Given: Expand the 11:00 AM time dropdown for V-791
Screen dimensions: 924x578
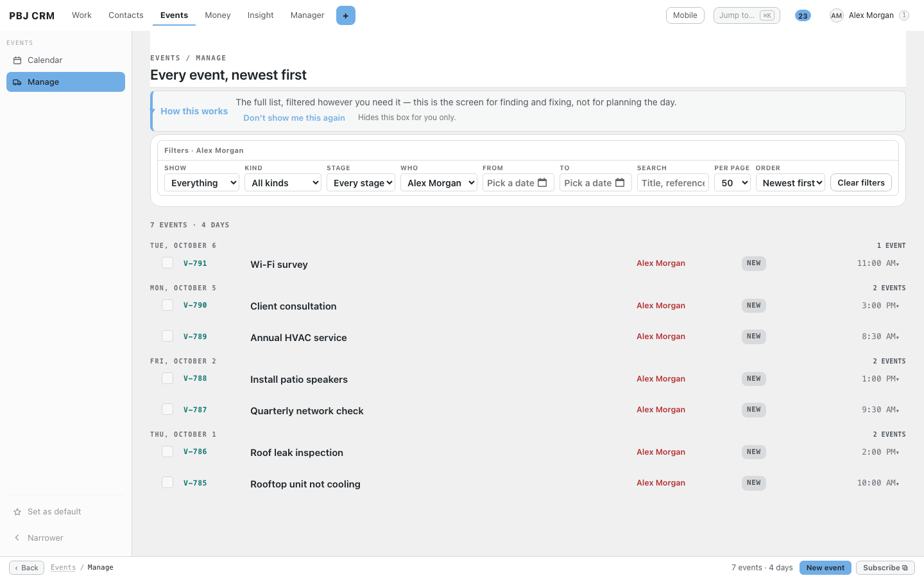Looking at the screenshot, I should coord(878,263).
